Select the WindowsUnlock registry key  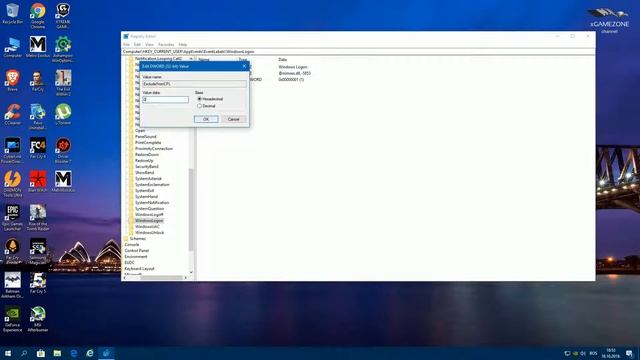(149, 232)
